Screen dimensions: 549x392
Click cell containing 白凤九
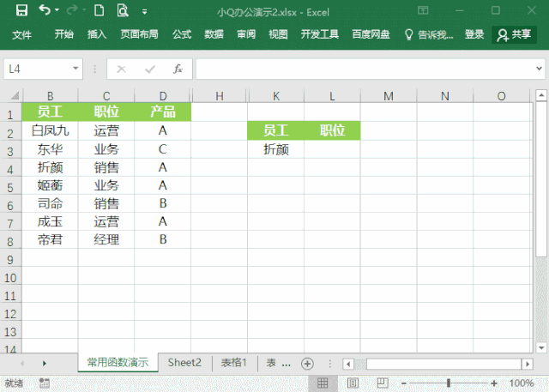[x=50, y=131]
